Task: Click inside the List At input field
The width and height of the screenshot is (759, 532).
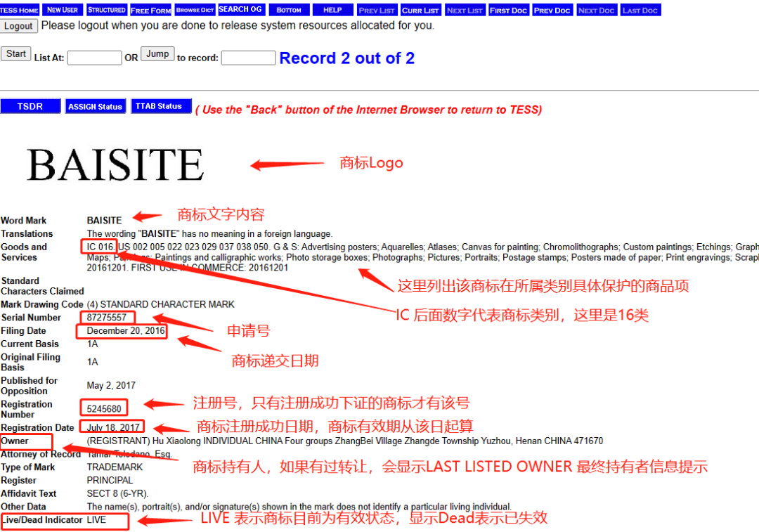Action: pyautogui.click(x=94, y=58)
